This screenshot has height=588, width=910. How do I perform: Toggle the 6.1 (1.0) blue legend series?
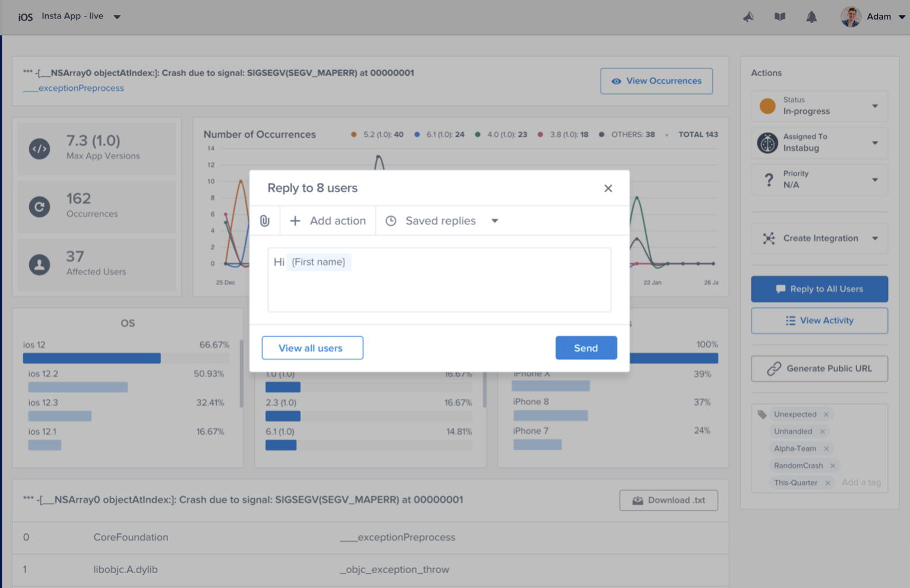pos(440,135)
